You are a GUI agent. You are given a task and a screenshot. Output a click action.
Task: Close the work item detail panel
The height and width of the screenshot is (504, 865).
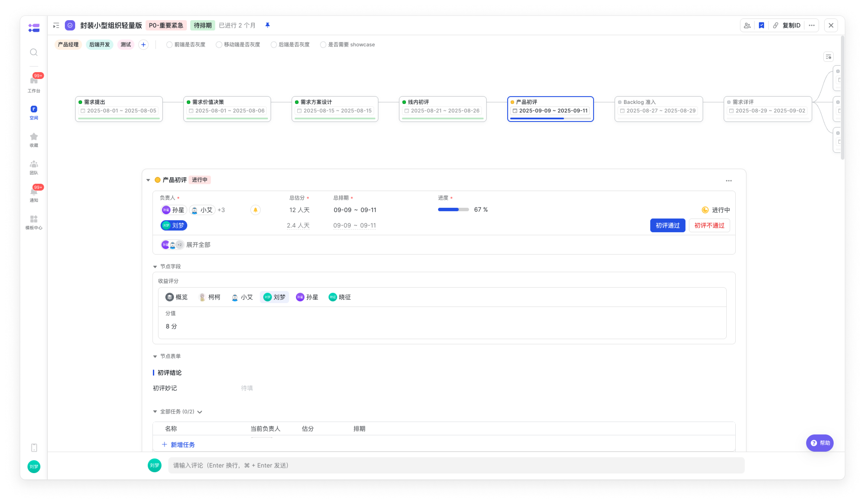point(831,25)
